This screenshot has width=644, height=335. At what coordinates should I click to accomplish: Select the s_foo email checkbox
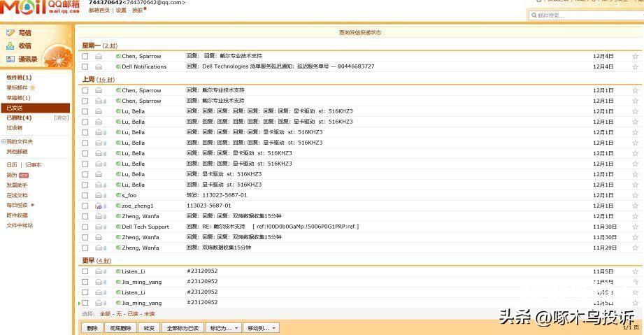tap(85, 195)
